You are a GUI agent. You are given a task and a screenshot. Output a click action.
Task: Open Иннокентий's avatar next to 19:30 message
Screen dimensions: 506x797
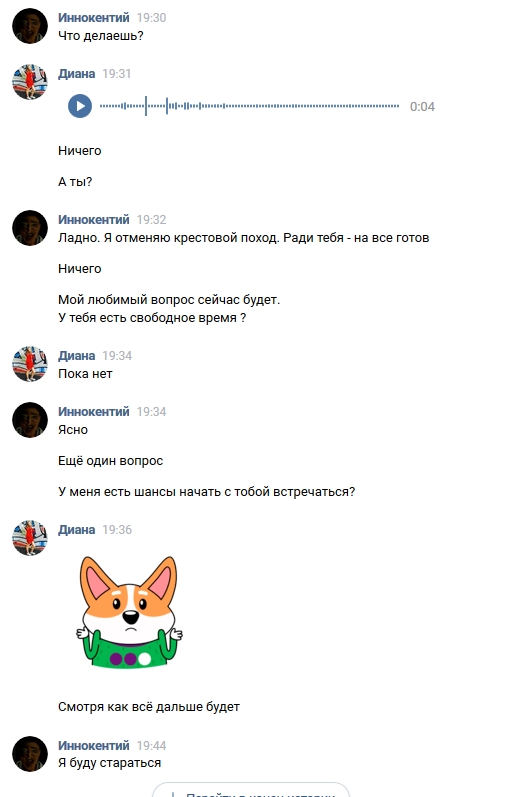click(30, 26)
